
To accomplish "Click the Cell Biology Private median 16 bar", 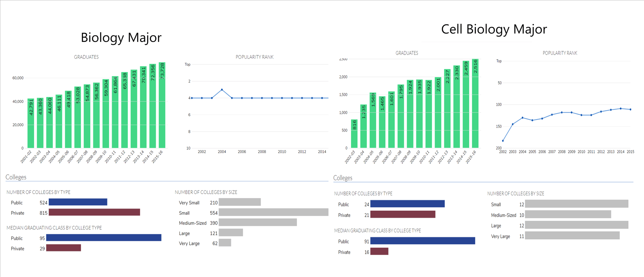I will 379,251.
